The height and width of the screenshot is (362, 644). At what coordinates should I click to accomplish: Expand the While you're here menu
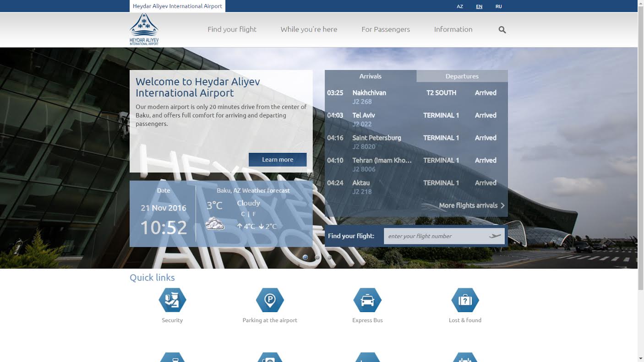(309, 29)
